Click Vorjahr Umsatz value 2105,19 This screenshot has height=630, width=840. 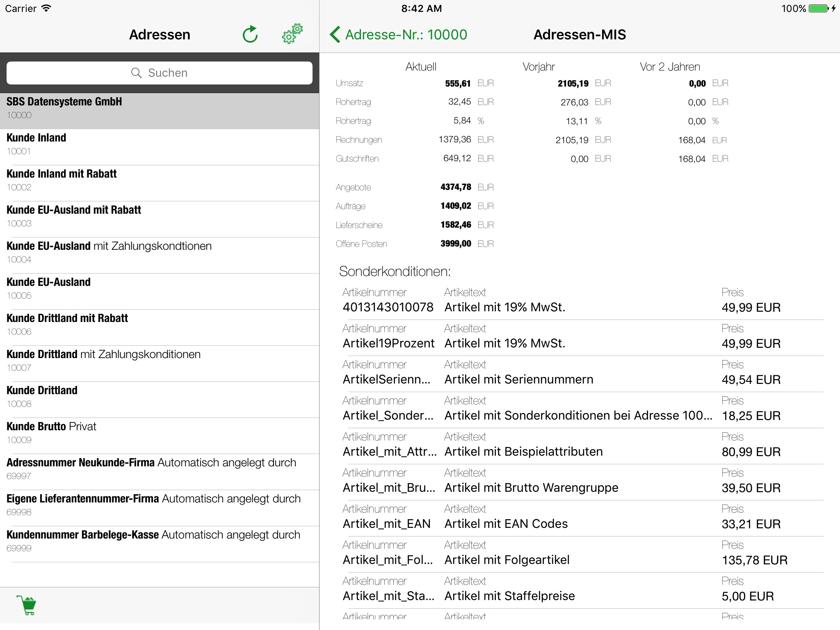pos(573,84)
